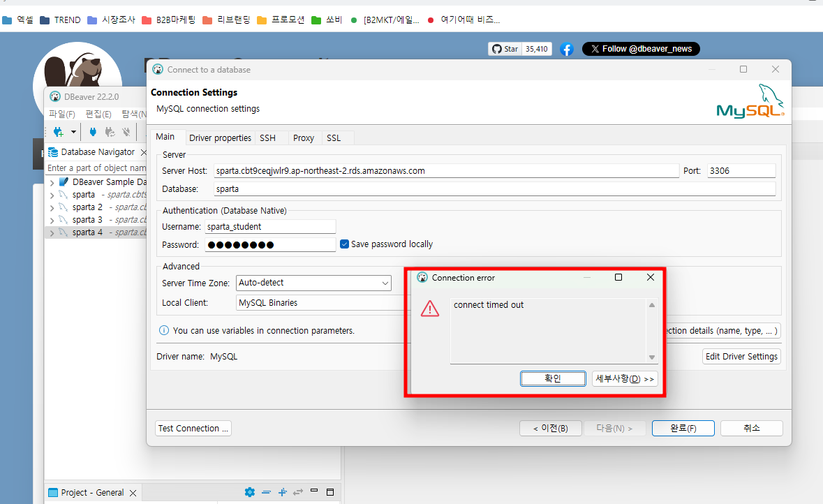
Task: Click 확인 in the Connection error dialog
Action: click(553, 378)
